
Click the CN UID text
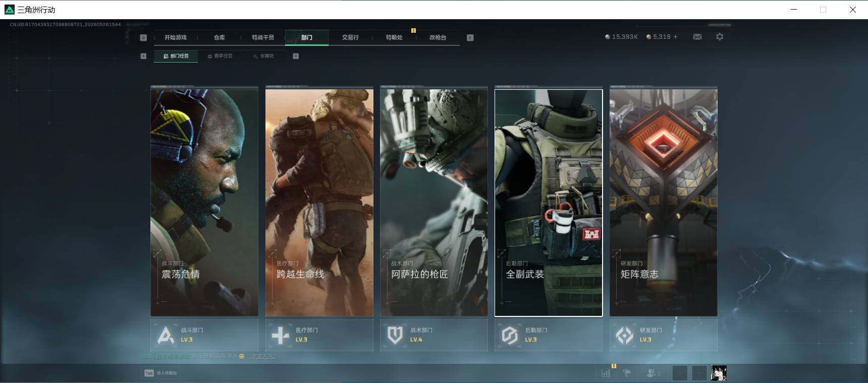click(66, 24)
